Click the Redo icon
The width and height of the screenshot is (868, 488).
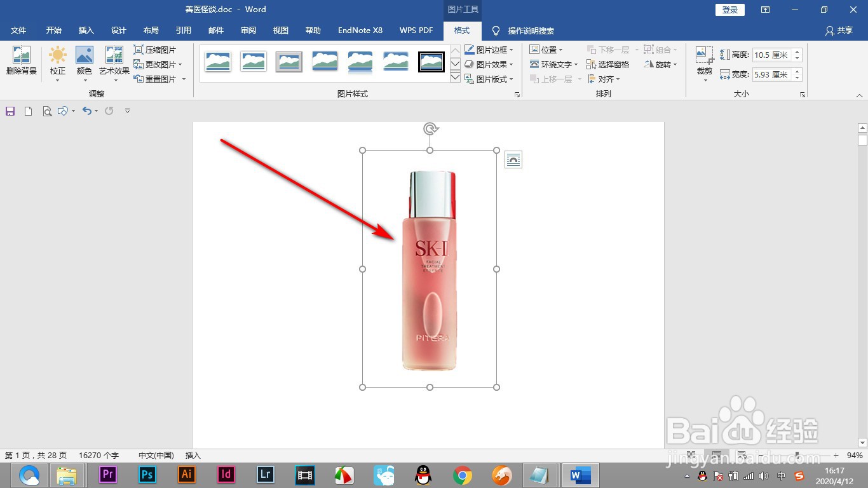(109, 111)
